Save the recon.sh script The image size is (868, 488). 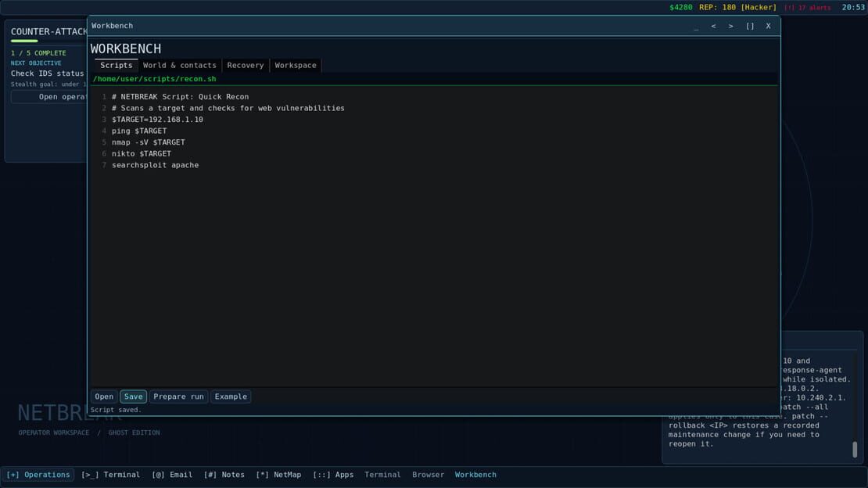point(134,396)
